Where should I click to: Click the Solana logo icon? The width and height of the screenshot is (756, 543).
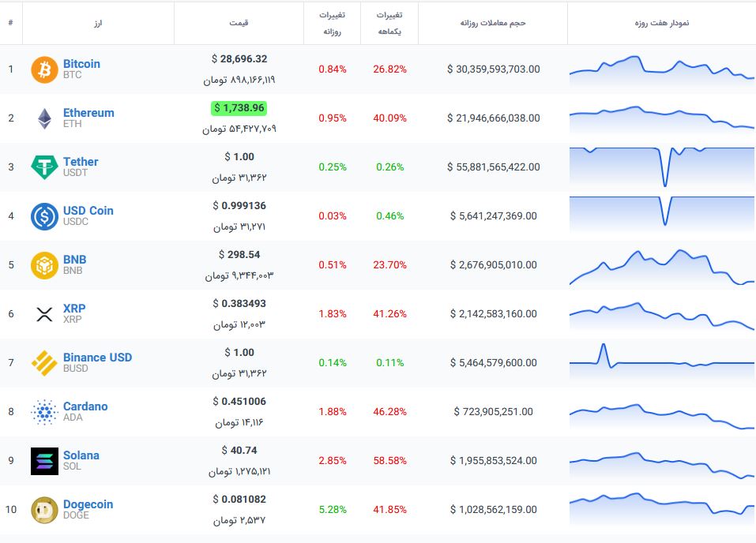pyautogui.click(x=44, y=461)
